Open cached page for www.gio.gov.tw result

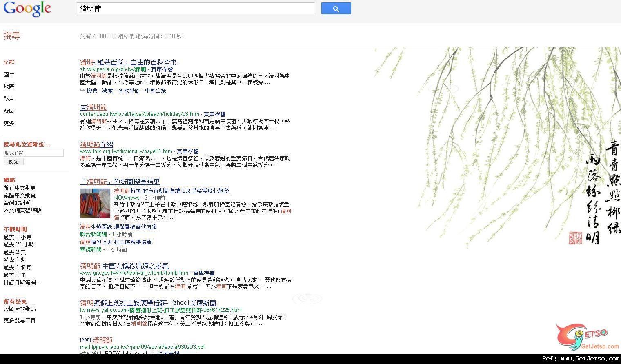(x=204, y=273)
